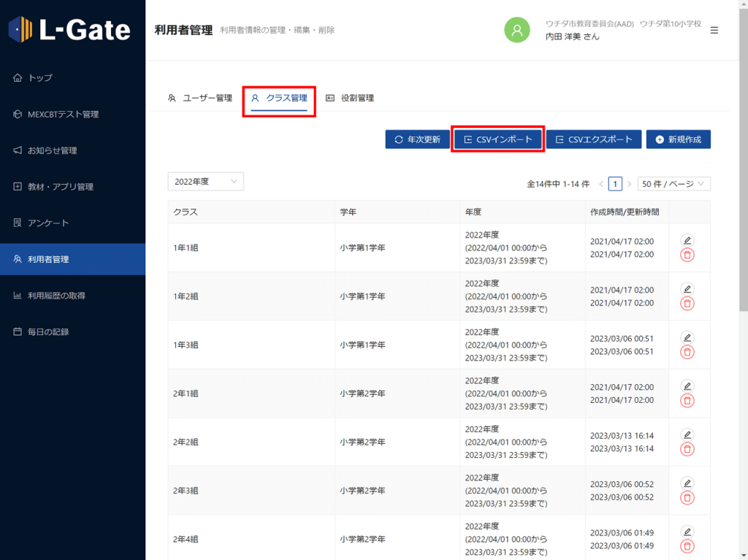Click the trash icon for 2年3組

point(687,497)
